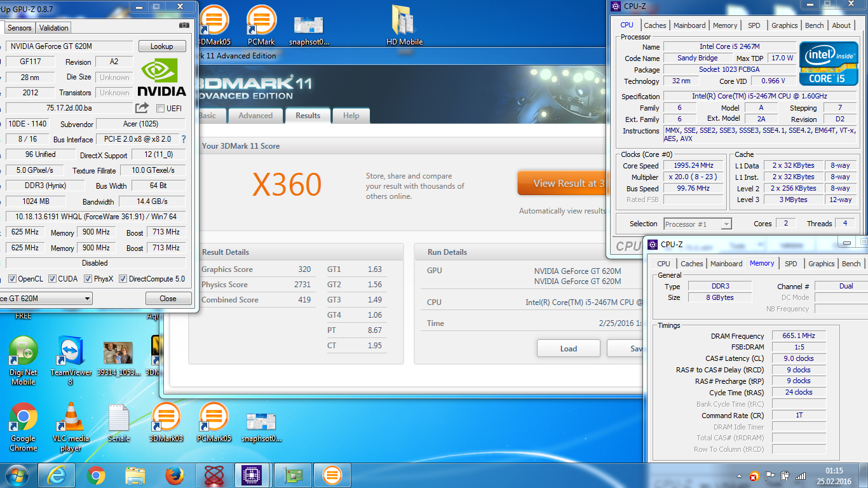Open the TeamViewer 8 desktop shortcut
Image resolution: width=868 pixels, height=488 pixels.
(x=71, y=361)
